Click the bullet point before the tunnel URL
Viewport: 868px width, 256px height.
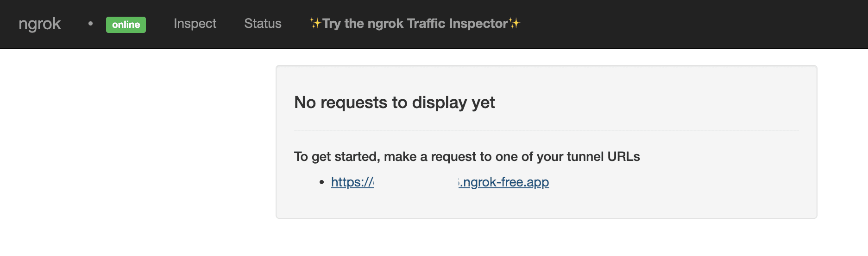pyautogui.click(x=321, y=183)
